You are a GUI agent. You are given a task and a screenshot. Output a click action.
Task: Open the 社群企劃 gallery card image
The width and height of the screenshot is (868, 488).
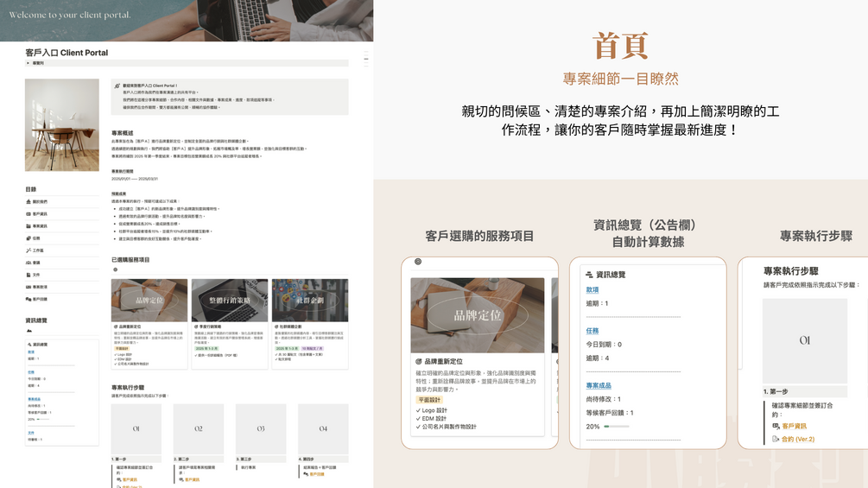coord(310,300)
